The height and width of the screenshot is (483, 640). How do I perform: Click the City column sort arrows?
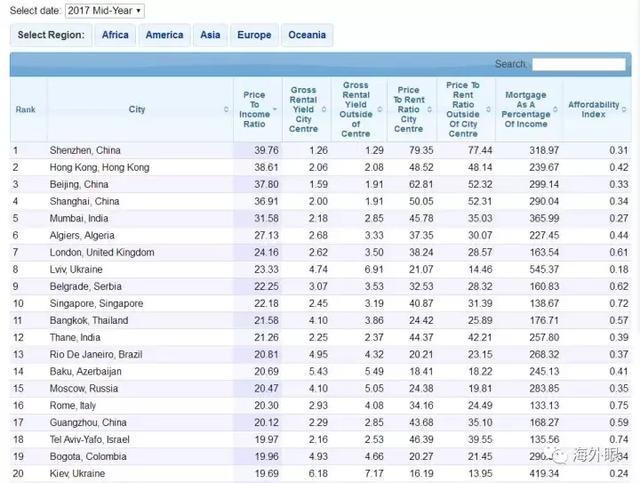pyautogui.click(x=226, y=109)
